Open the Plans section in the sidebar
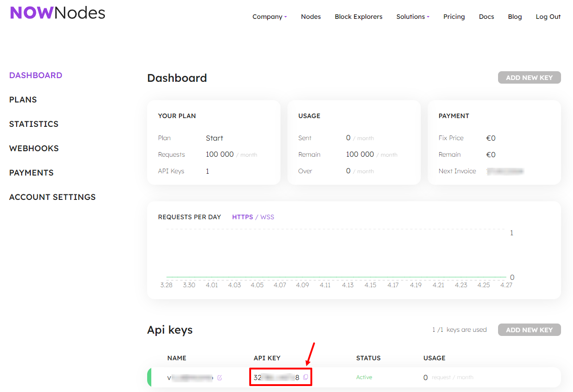Image resolution: width=573 pixels, height=392 pixels. (x=23, y=100)
